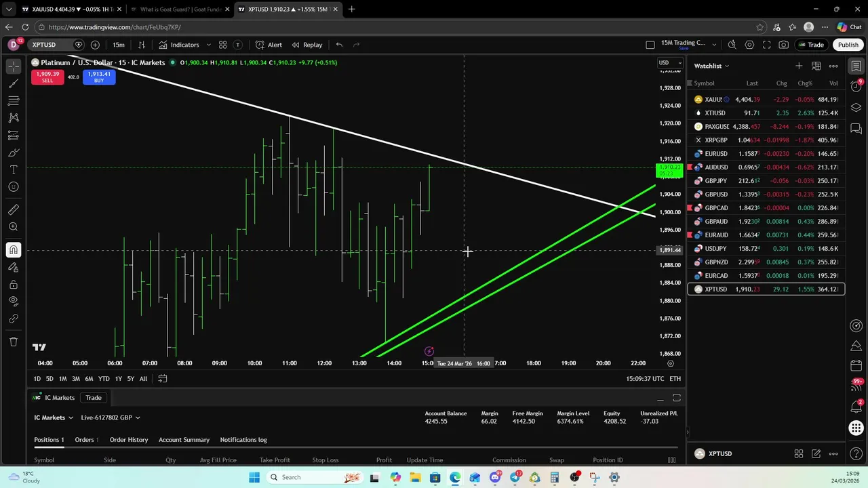Select the trend line drawing tool

tap(14, 83)
